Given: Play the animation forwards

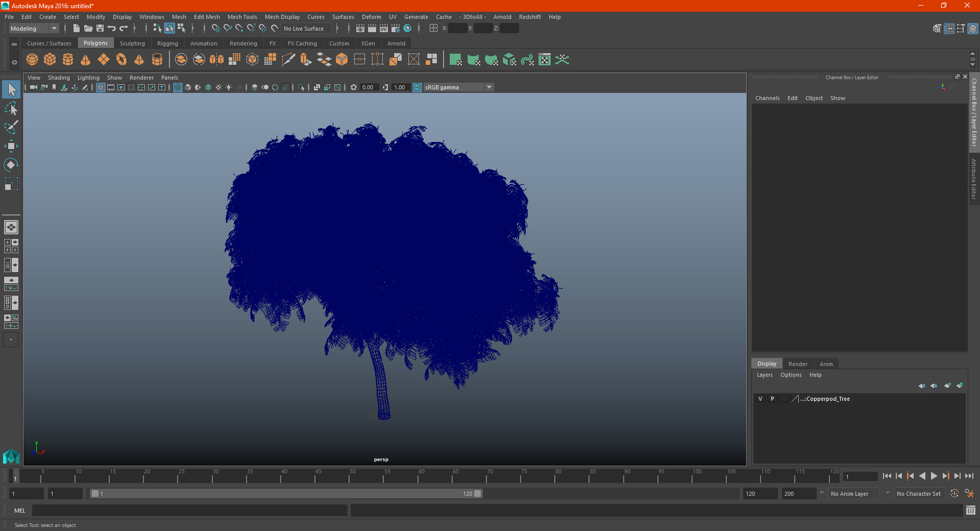Looking at the screenshot, I should click(934, 476).
